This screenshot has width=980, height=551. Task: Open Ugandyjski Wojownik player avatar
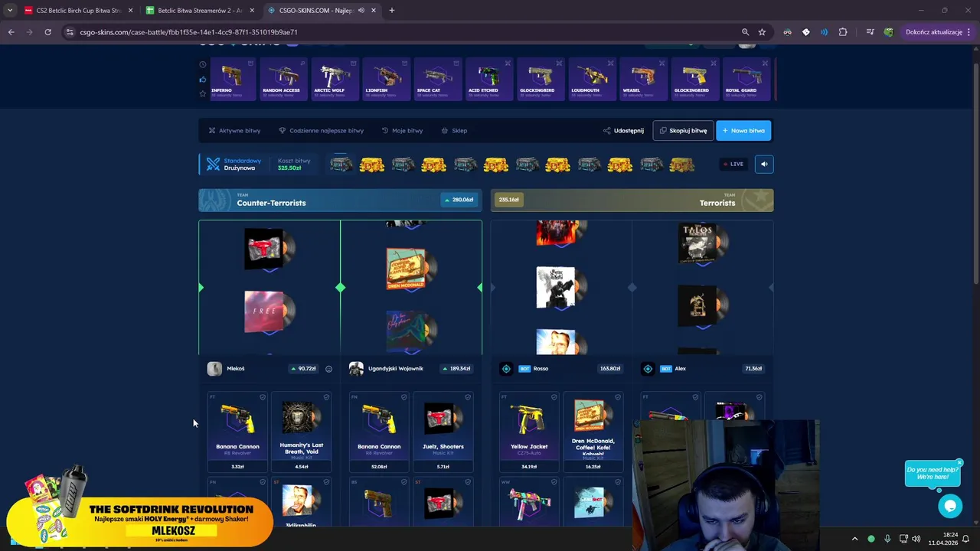tap(356, 369)
